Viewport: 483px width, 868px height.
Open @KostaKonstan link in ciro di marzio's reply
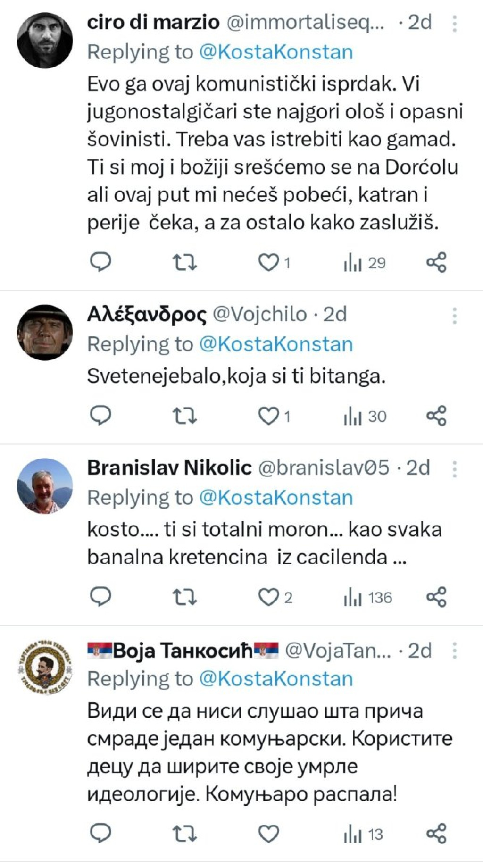pyautogui.click(x=276, y=52)
